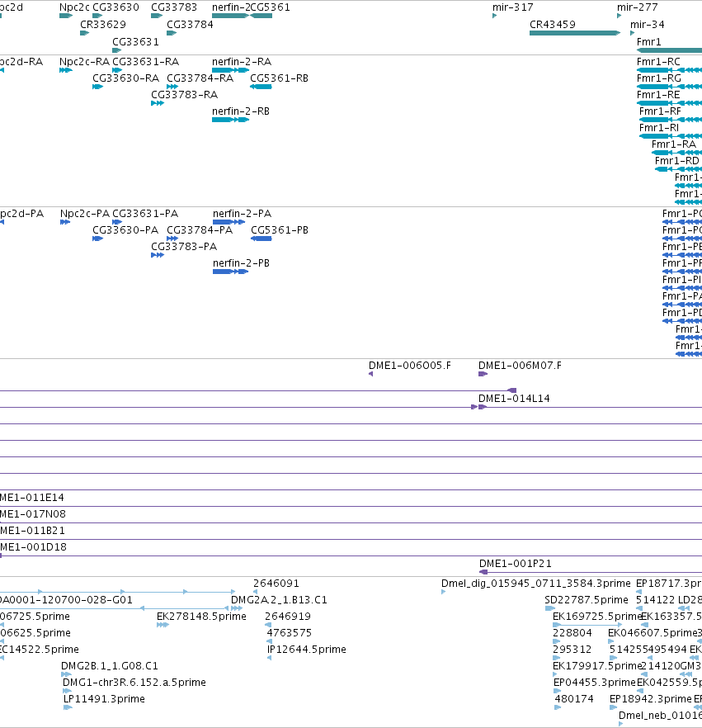Click the CG33784 gene label
The image size is (702, 728).
tap(190, 25)
